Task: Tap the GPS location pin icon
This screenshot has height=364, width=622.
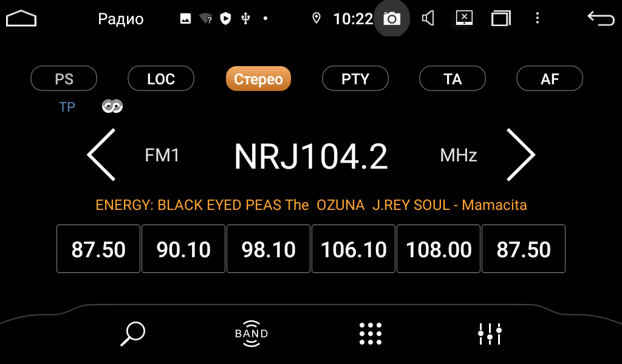Action: (x=316, y=18)
